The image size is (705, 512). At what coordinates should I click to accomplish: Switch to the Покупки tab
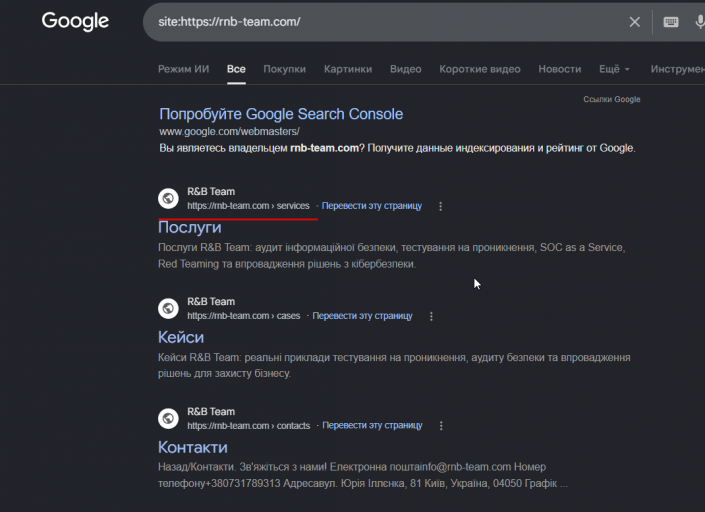pyautogui.click(x=285, y=69)
